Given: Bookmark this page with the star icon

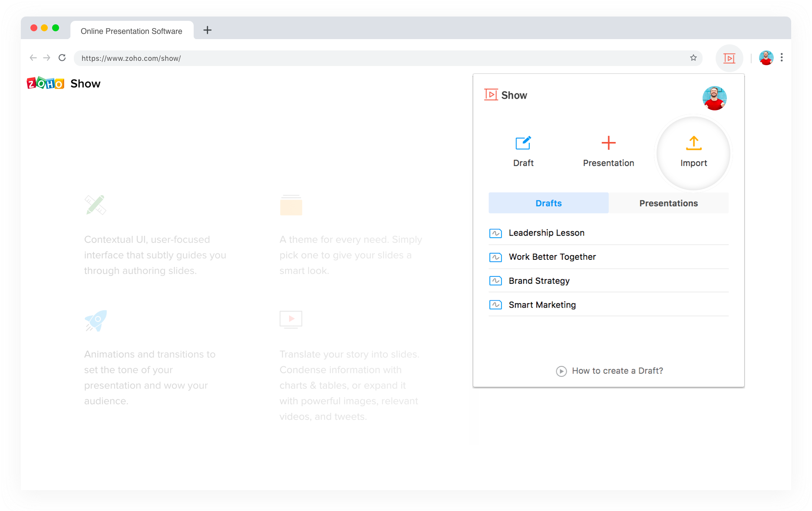Looking at the screenshot, I should pos(693,58).
